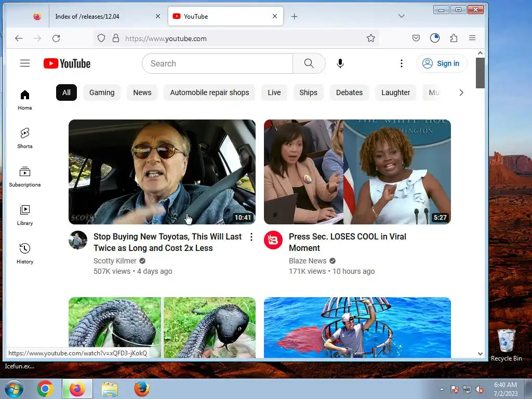532x399 pixels.
Task: Select the Debates chip
Action: [x=350, y=92]
